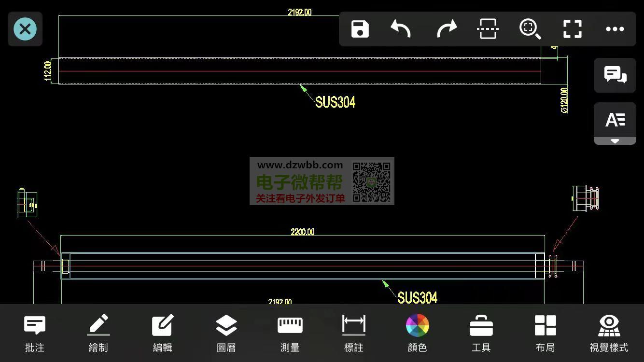This screenshot has width=644, height=362.
Task: Undo the last action
Action: pos(401,29)
